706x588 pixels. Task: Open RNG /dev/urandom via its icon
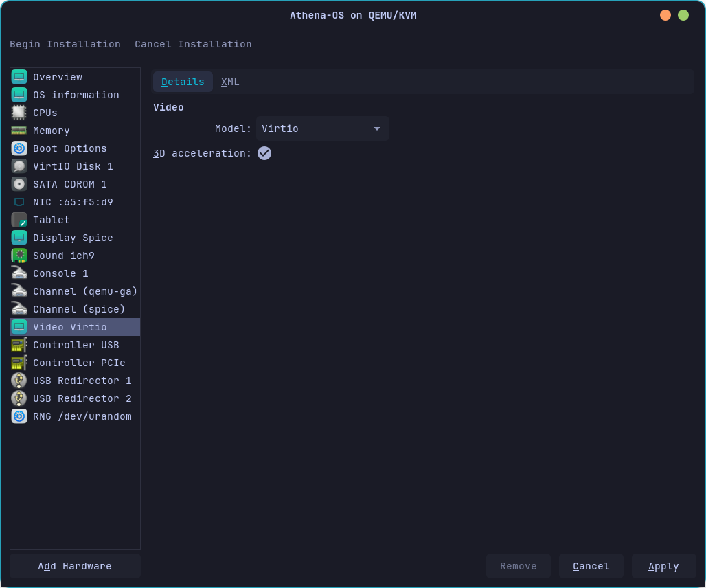pos(19,416)
